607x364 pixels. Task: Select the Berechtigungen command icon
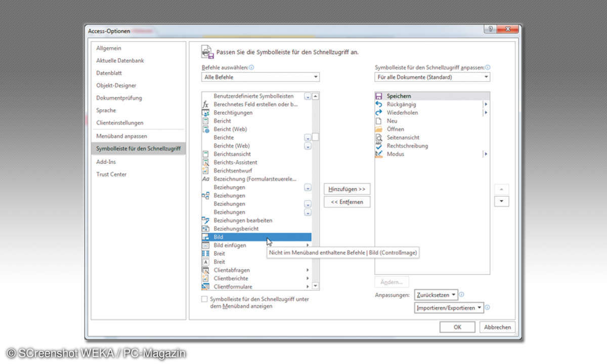pyautogui.click(x=205, y=113)
